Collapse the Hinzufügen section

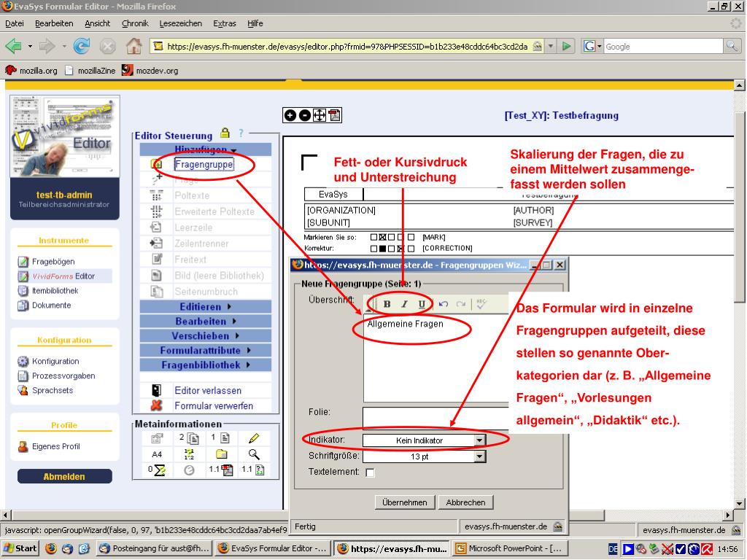pyautogui.click(x=205, y=149)
